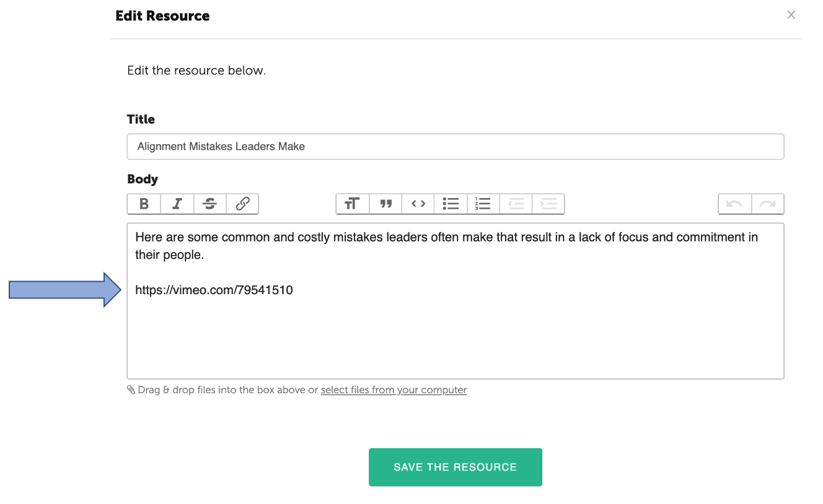823x504 pixels.
Task: Insert a code block
Action: click(418, 204)
